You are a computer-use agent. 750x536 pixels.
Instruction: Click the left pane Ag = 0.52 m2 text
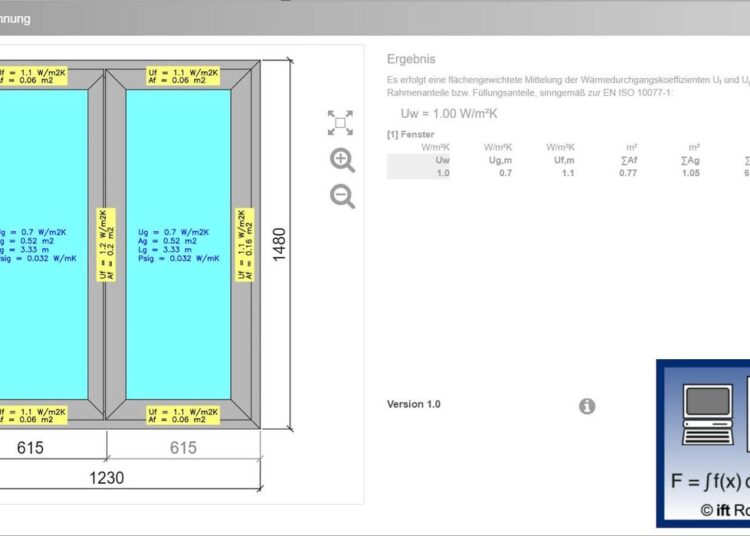click(26, 241)
